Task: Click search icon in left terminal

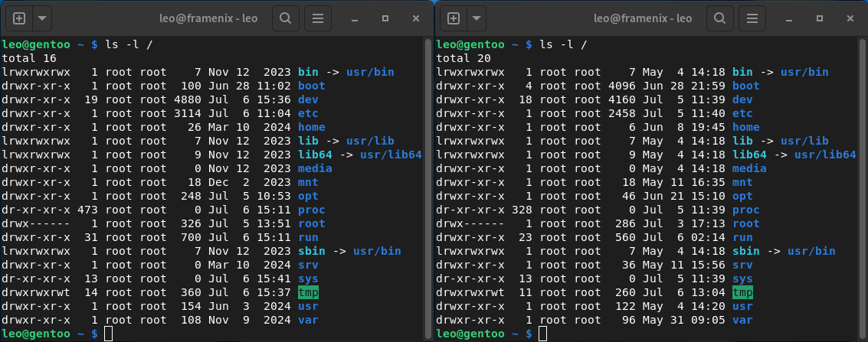Action: tap(286, 18)
